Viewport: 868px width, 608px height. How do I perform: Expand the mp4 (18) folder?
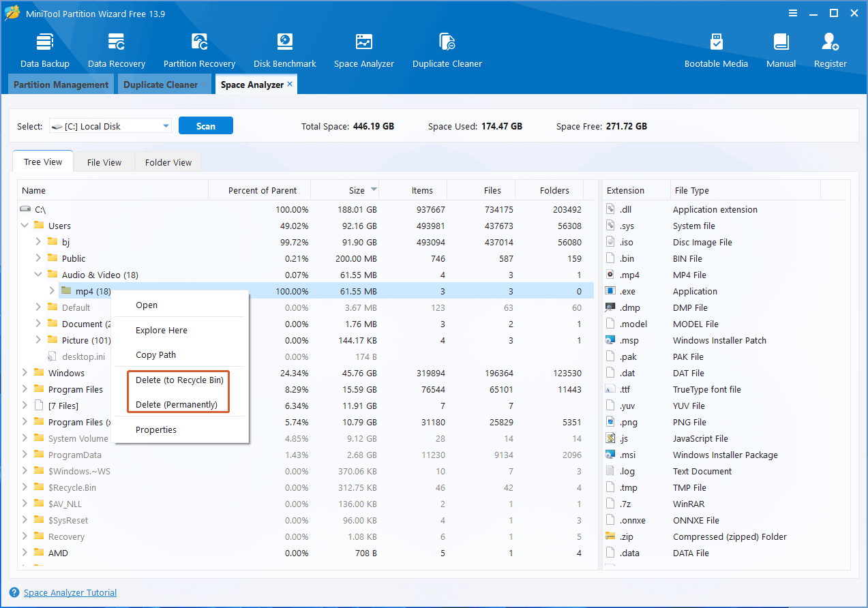point(53,291)
